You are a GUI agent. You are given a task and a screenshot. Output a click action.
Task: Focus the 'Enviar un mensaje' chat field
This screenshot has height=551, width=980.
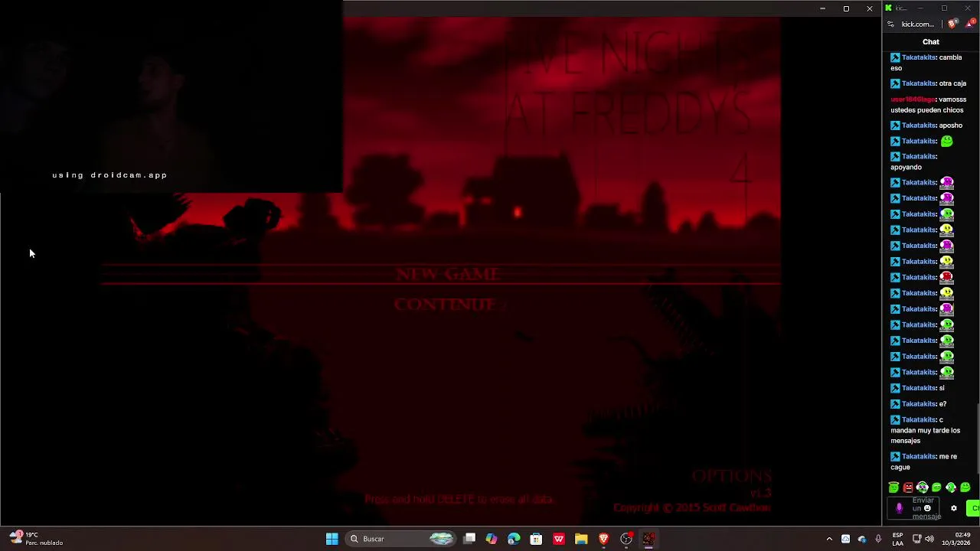point(915,508)
